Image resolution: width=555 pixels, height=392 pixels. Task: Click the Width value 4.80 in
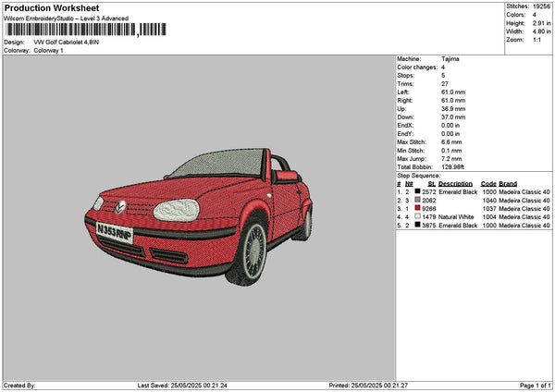541,31
